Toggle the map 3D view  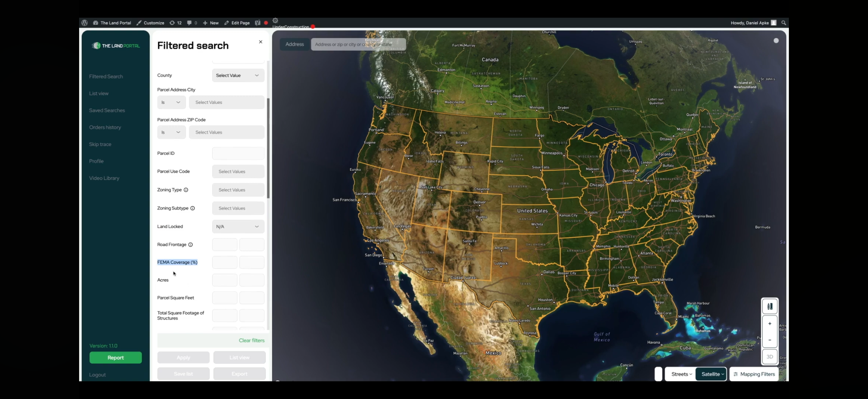[x=770, y=357]
